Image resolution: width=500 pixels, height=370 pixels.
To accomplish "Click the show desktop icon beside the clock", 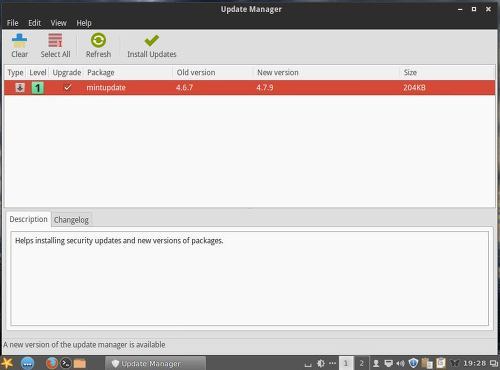I will tap(494, 363).
